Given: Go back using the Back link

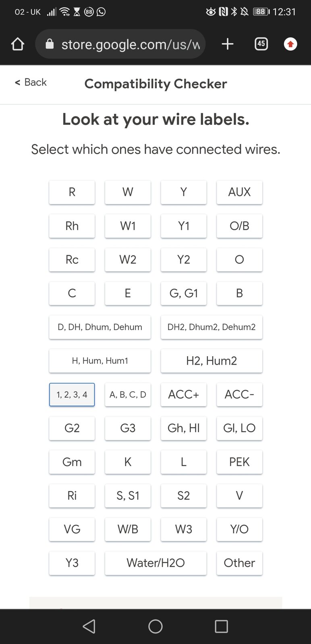Looking at the screenshot, I should click(x=31, y=83).
